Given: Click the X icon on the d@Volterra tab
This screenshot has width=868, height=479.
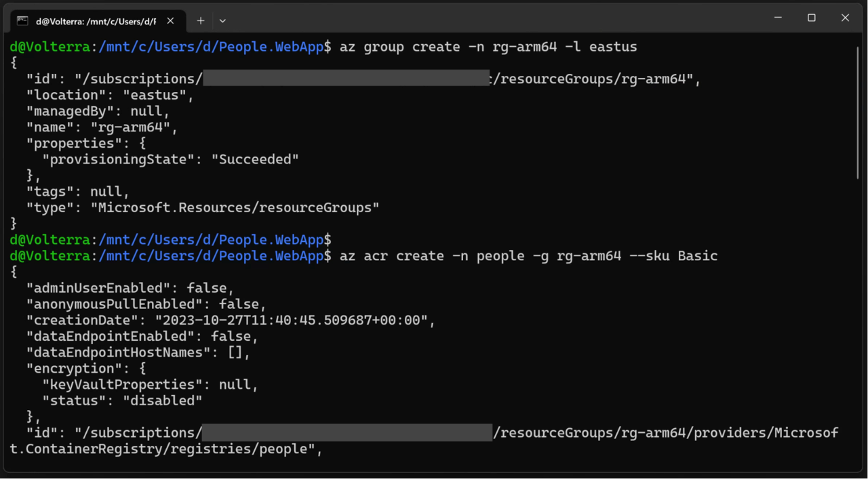Looking at the screenshot, I should [x=170, y=20].
